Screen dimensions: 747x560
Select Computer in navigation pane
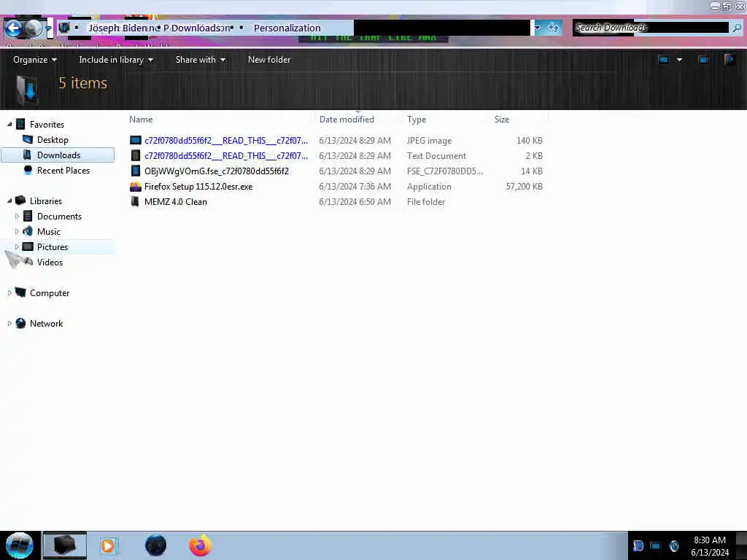(50, 293)
